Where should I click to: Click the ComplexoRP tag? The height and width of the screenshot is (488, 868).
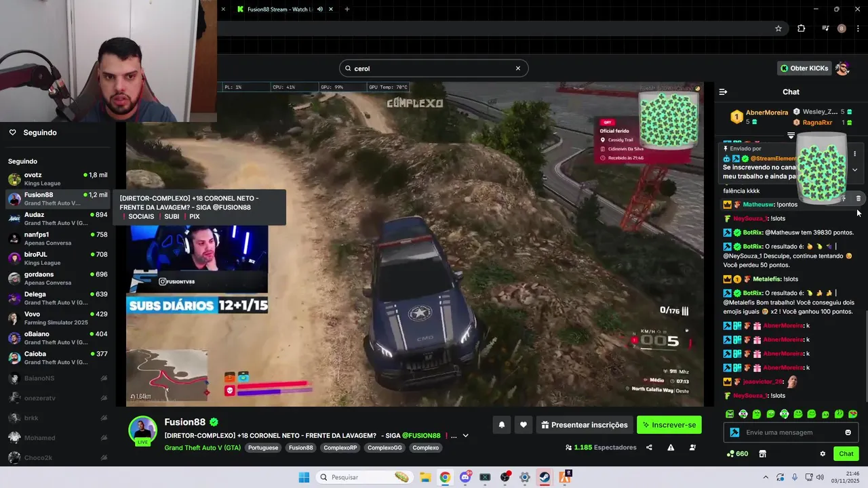point(340,448)
